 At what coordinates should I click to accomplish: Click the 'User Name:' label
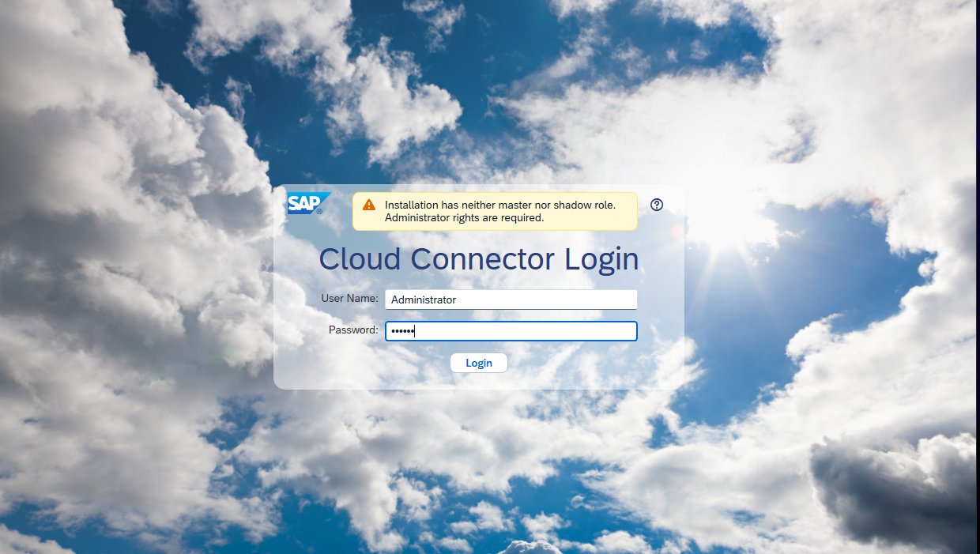350,298
